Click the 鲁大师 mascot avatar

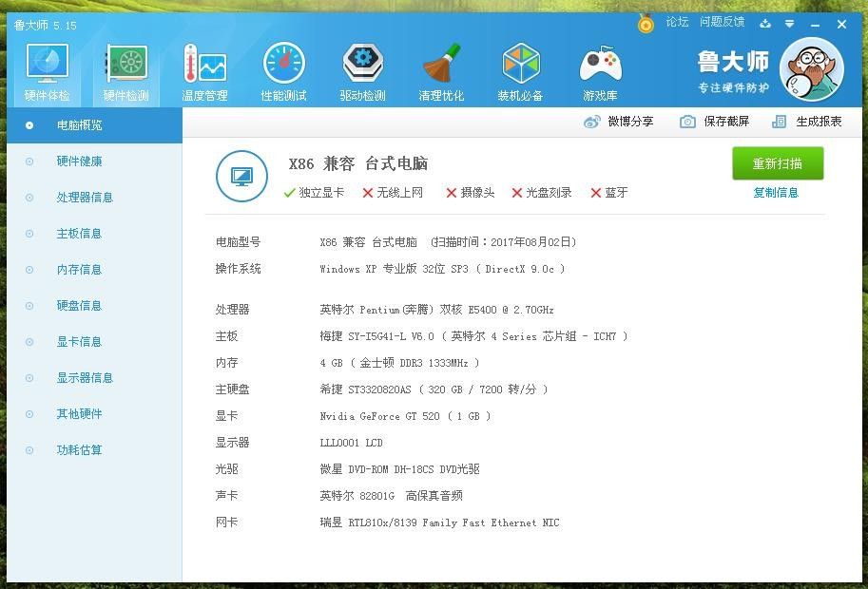point(812,69)
